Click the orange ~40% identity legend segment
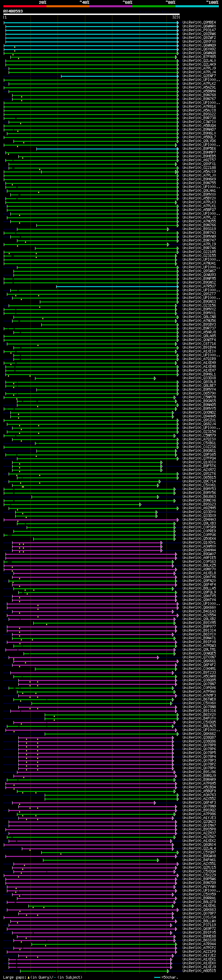222x980 pixels. [68, 6]
